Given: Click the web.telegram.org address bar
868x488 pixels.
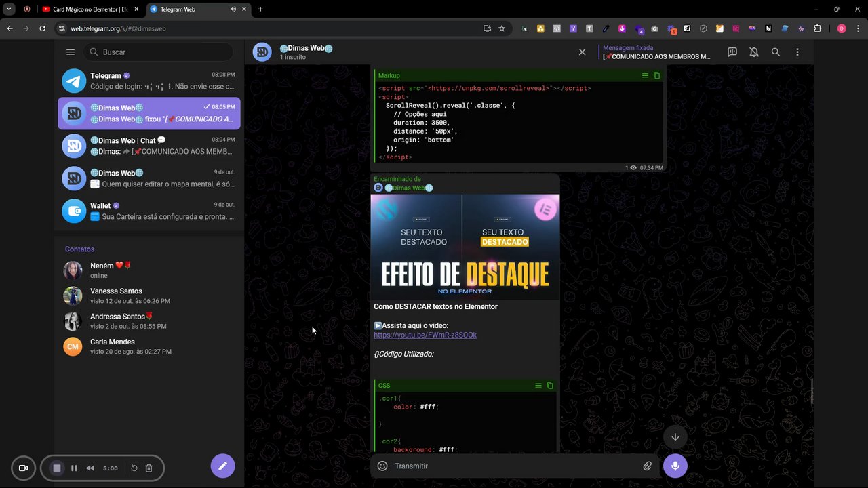Looking at the screenshot, I should tap(271, 28).
